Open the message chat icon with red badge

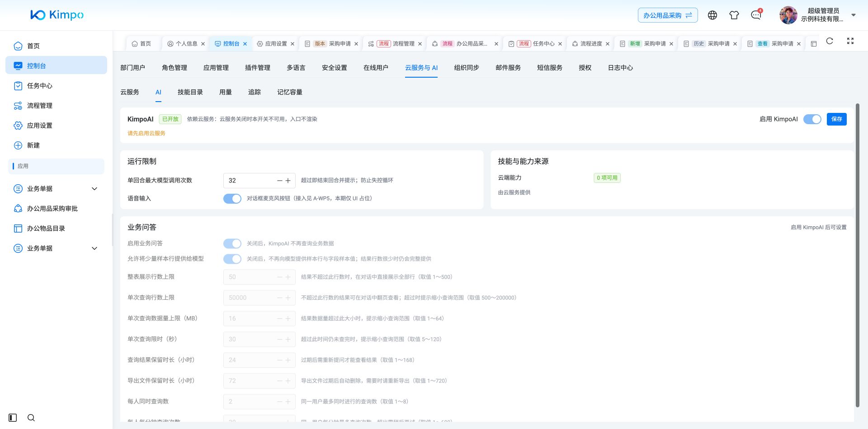tap(756, 15)
